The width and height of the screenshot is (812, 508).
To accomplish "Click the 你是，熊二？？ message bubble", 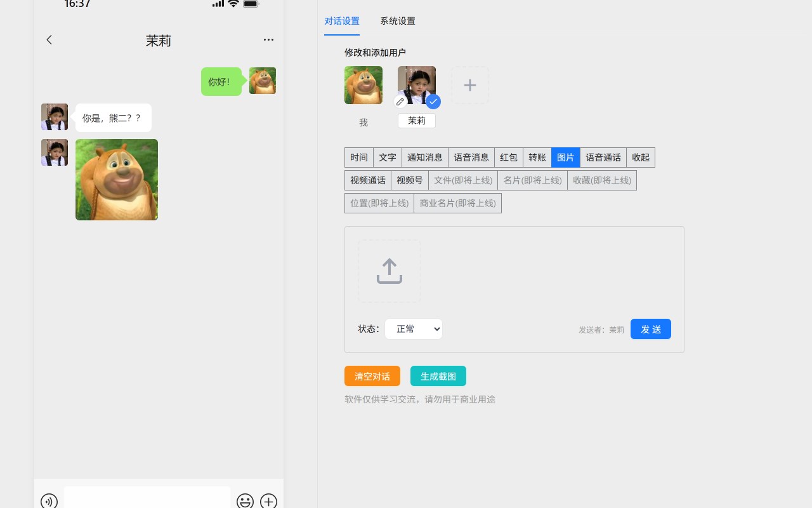I will pyautogui.click(x=114, y=118).
